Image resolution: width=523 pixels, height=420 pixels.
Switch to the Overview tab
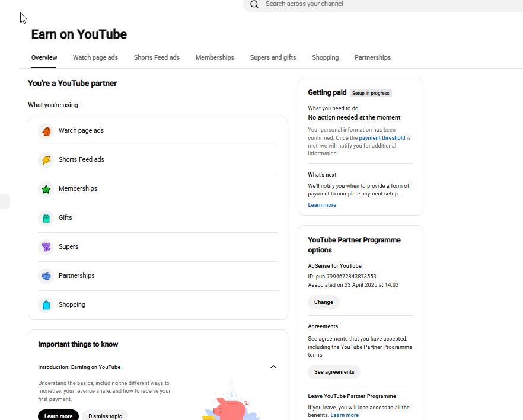tap(44, 57)
